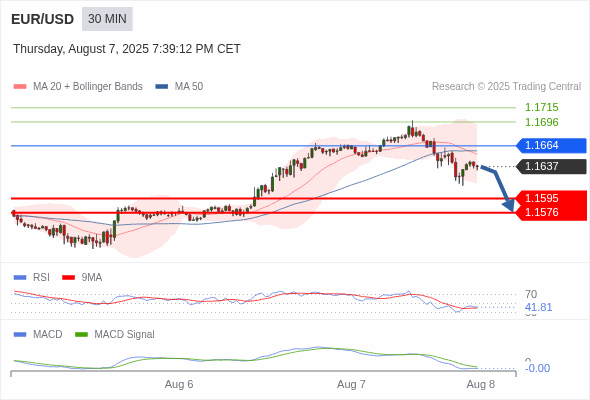This screenshot has width=590, height=400.
Task: Click the RSI 70 level label
Action: pos(531,294)
